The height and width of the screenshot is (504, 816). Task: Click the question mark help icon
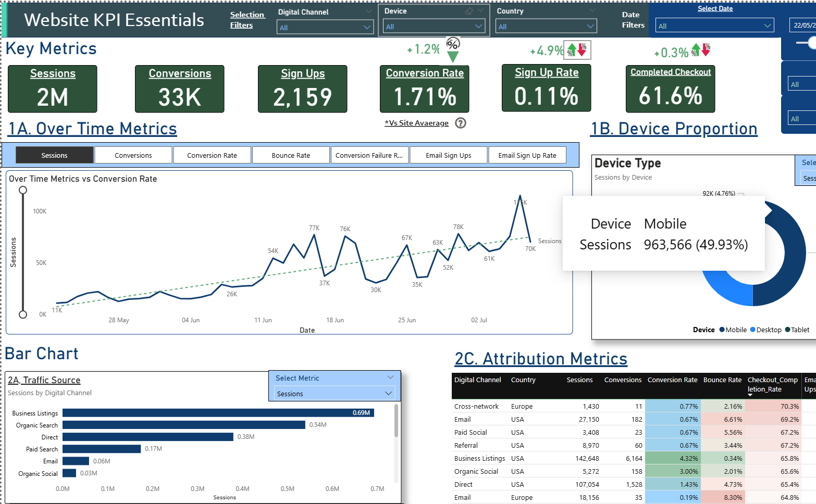coord(461,123)
